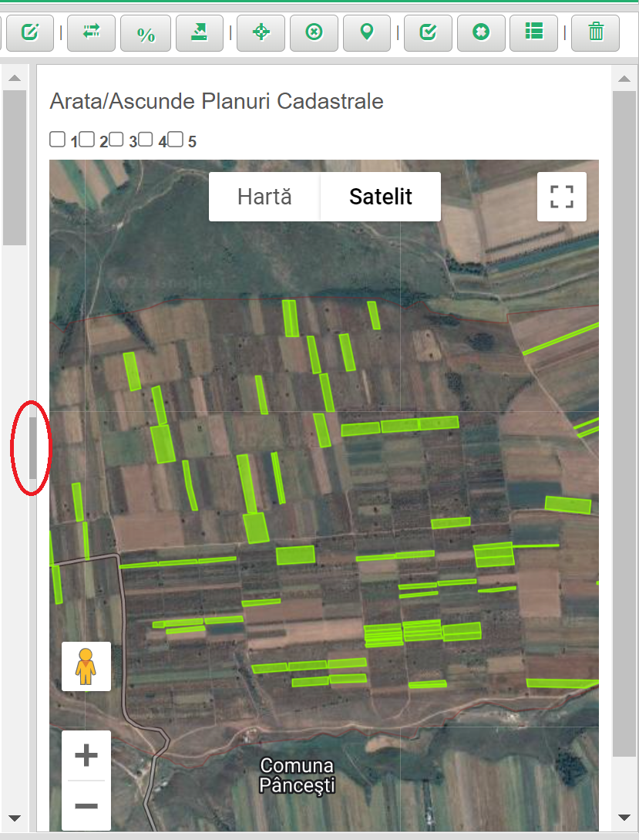Click the Street View pegman icon
The width and height of the screenshot is (639, 840).
pos(86,666)
